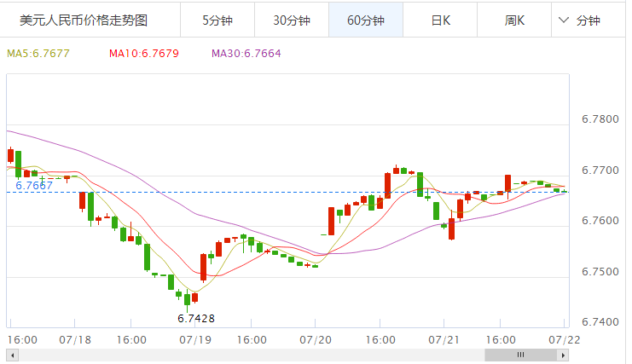Expand the 分钟 dropdown menu
Viewport: 632px width, 364px height.
tap(579, 20)
